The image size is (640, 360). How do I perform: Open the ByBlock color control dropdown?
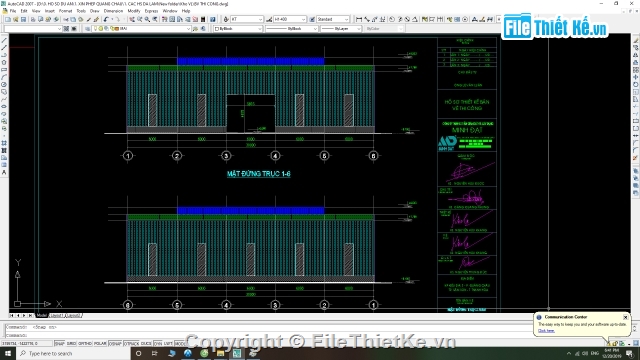pyautogui.click(x=238, y=29)
